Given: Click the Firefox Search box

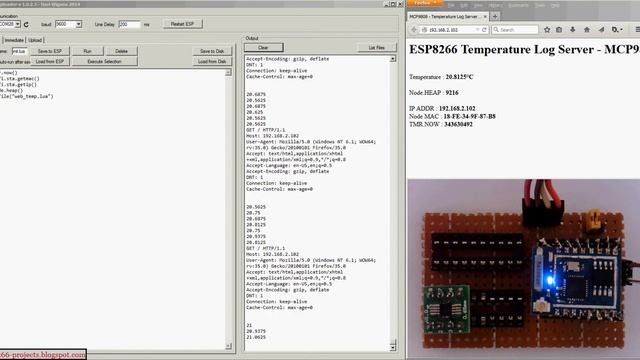Looking at the screenshot, I should (x=515, y=30).
